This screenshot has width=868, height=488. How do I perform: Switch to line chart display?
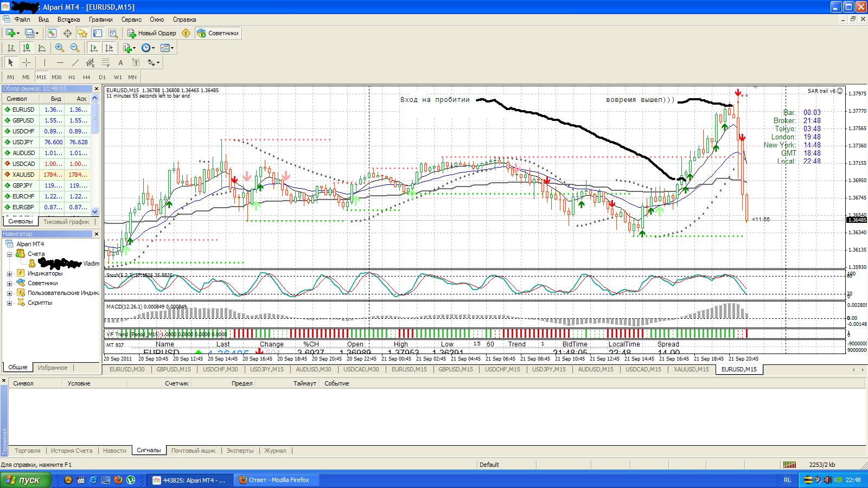(41, 48)
